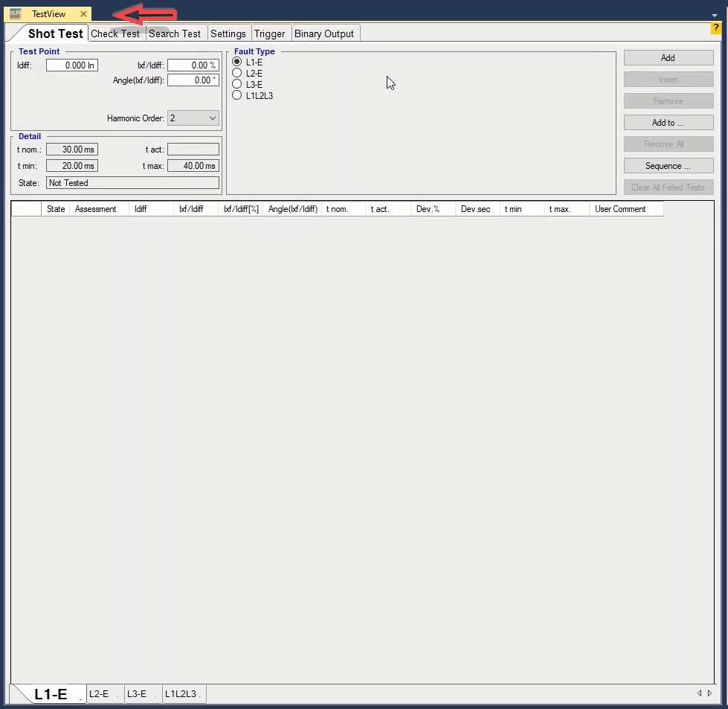Open the L3-E bottom sheet tab

click(x=138, y=693)
